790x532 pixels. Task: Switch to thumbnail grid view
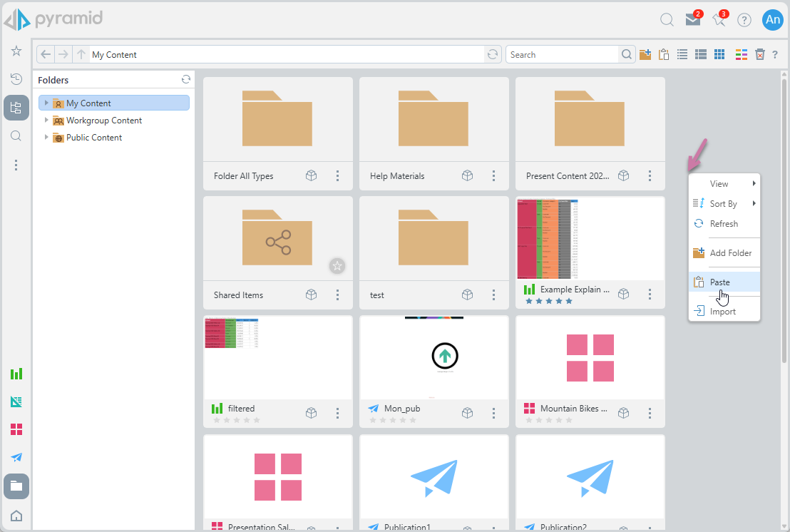(x=719, y=55)
